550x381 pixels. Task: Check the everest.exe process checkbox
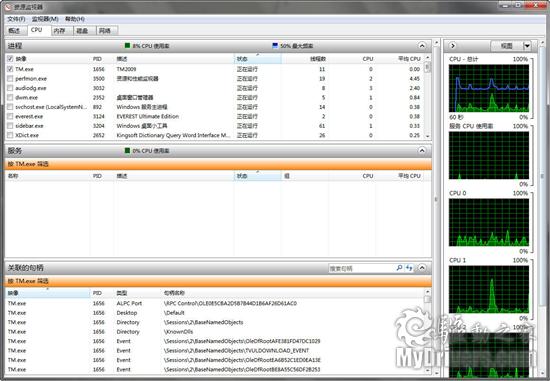10,116
